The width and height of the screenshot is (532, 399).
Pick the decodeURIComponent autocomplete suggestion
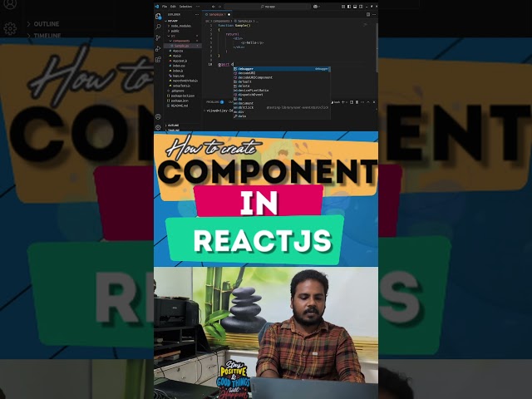tap(282, 77)
